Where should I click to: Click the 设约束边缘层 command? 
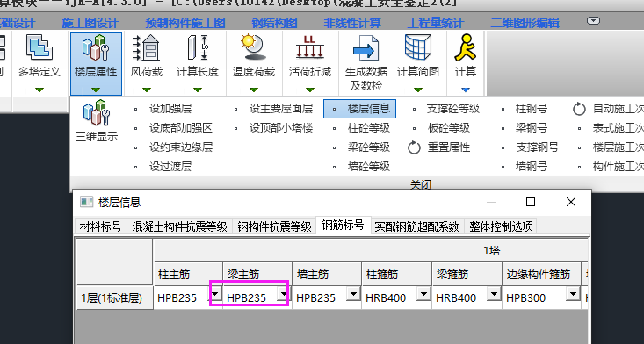(181, 147)
